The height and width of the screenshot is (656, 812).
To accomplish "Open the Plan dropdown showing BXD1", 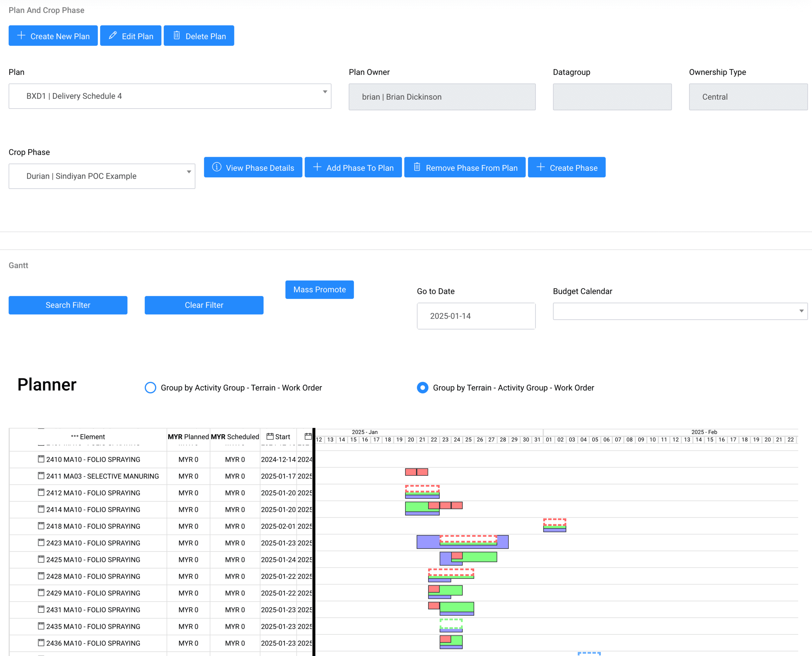I will (x=170, y=96).
